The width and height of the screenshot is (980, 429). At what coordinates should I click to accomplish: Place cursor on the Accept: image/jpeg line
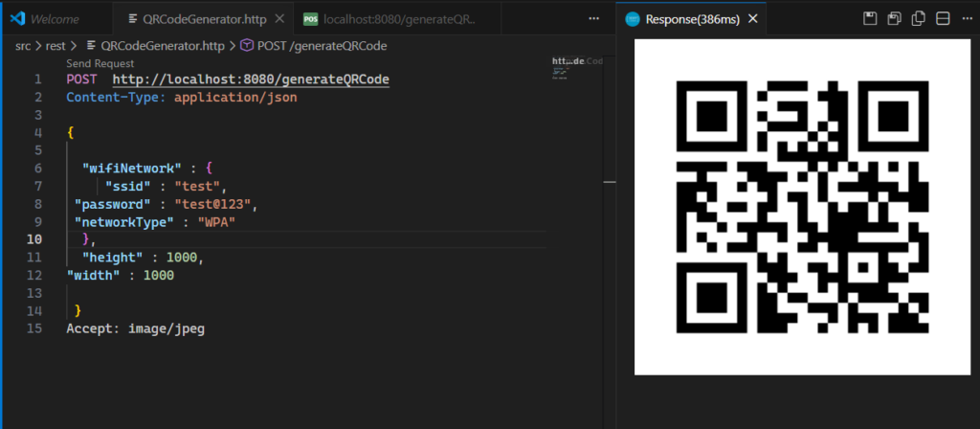click(x=135, y=328)
